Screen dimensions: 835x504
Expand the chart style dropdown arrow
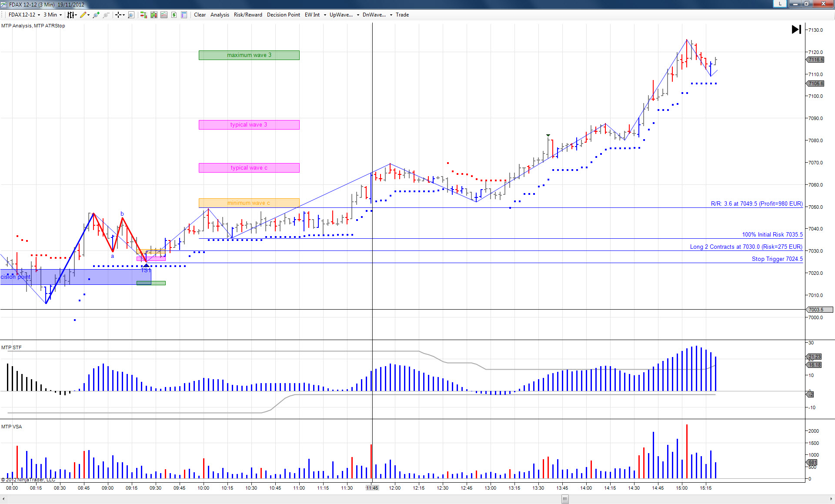[76, 15]
